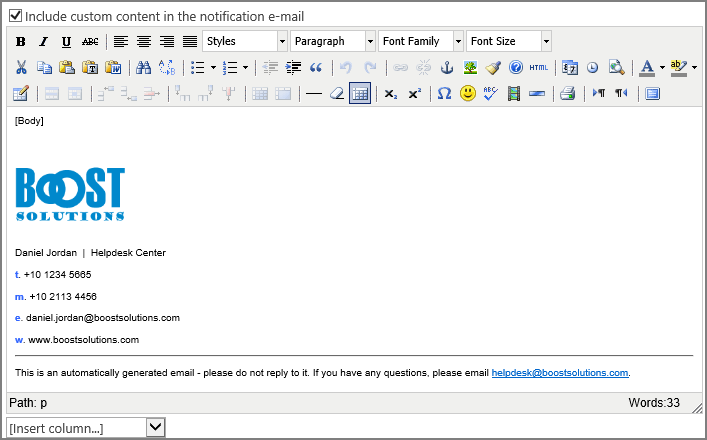707x440 pixels.
Task: Apply blockquote formatting
Action: click(316, 68)
